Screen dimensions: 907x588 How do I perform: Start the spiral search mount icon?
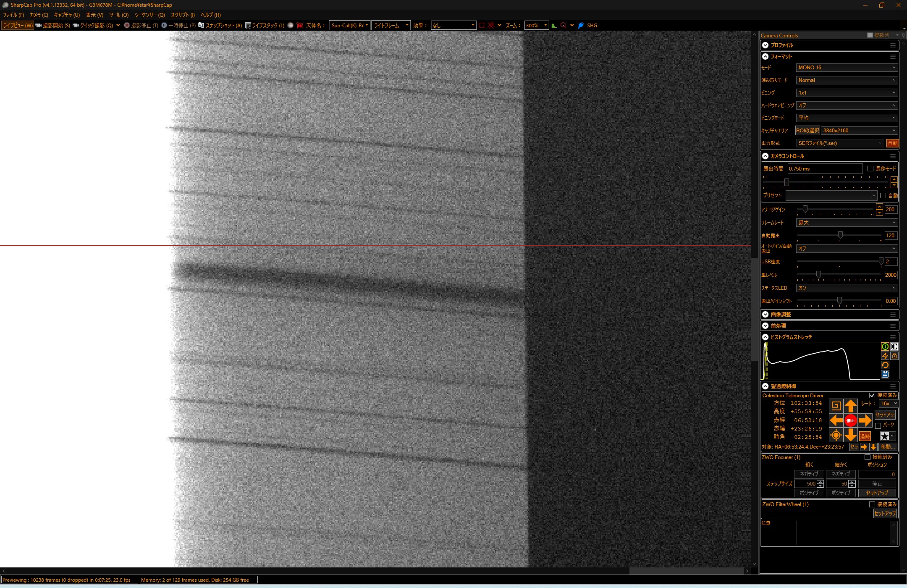pyautogui.click(x=836, y=406)
